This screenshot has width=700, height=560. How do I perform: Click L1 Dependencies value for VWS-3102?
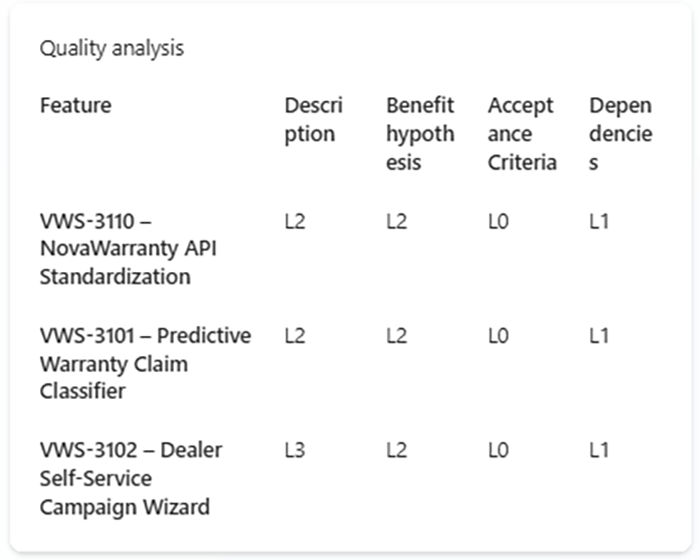599,450
